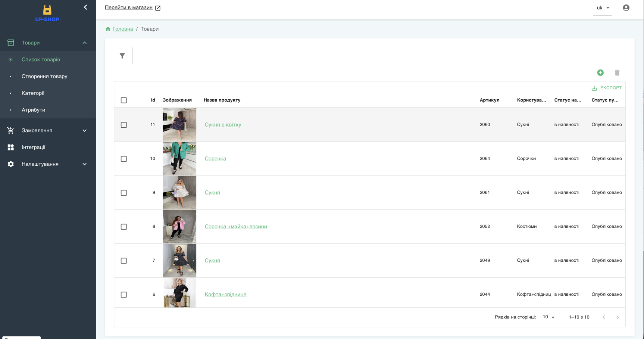Collapse the sidebar with the arrow icon
This screenshot has width=644, height=339.
pyautogui.click(x=85, y=7)
